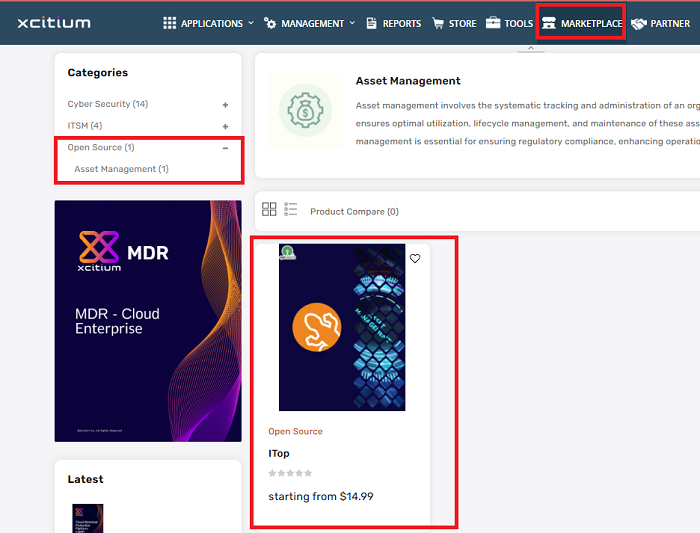
Task: Add ITop to wishlist heart
Action: pos(415,258)
